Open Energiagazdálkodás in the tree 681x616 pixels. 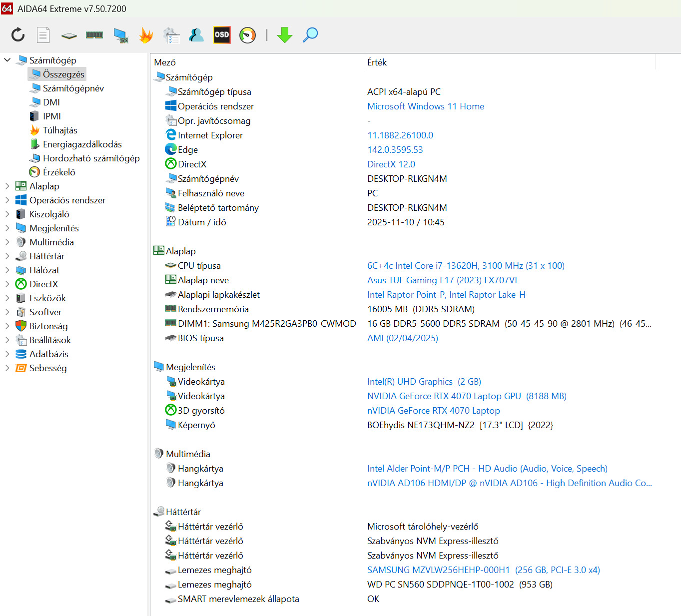76,144
